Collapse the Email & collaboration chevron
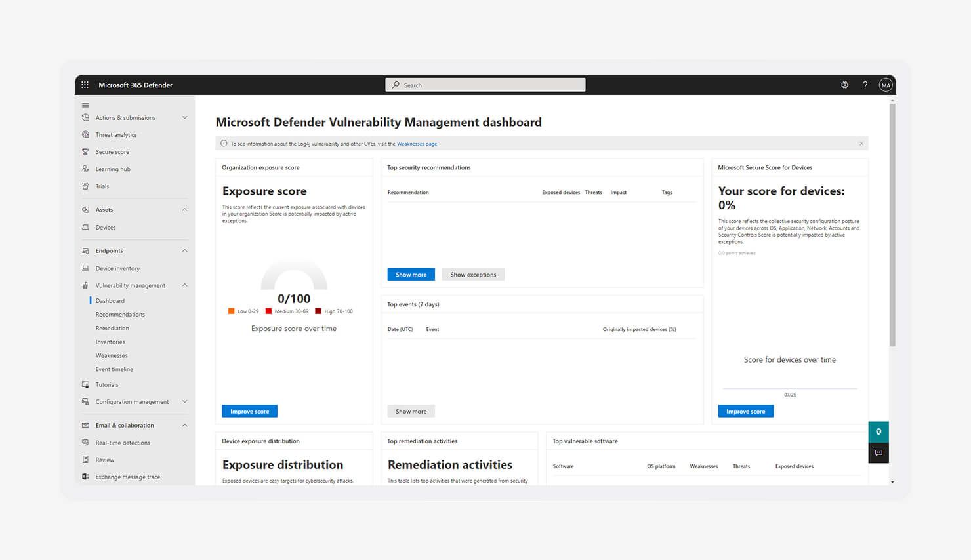This screenshot has height=560, width=971. pos(184,425)
